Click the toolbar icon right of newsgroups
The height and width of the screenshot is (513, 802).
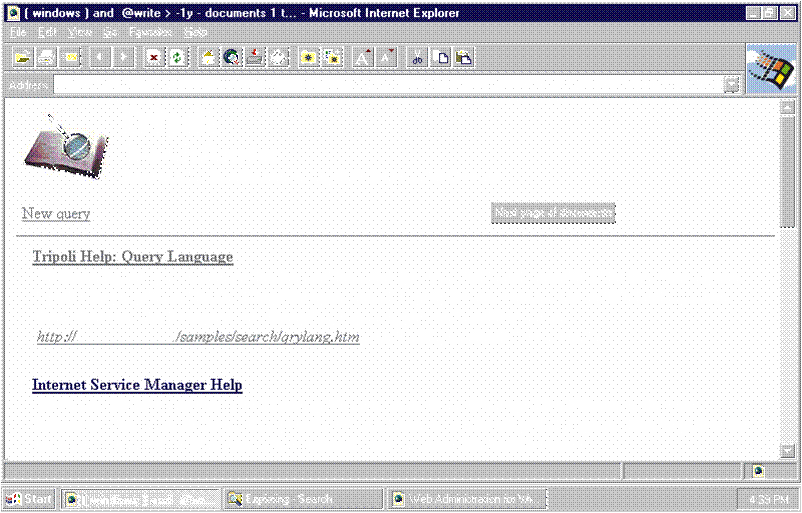pyautogui.click(x=279, y=57)
